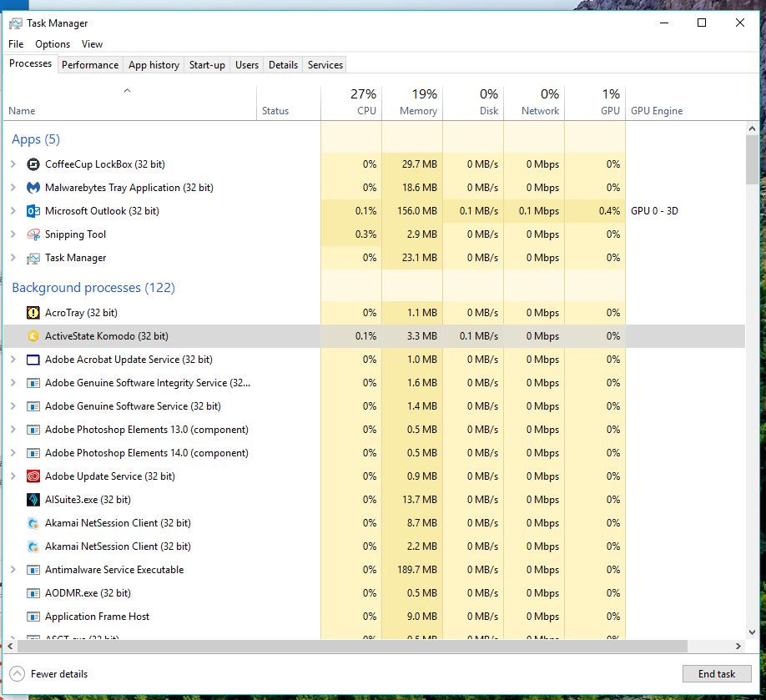Click the AODMR.exe icon
766x700 pixels.
(33, 593)
